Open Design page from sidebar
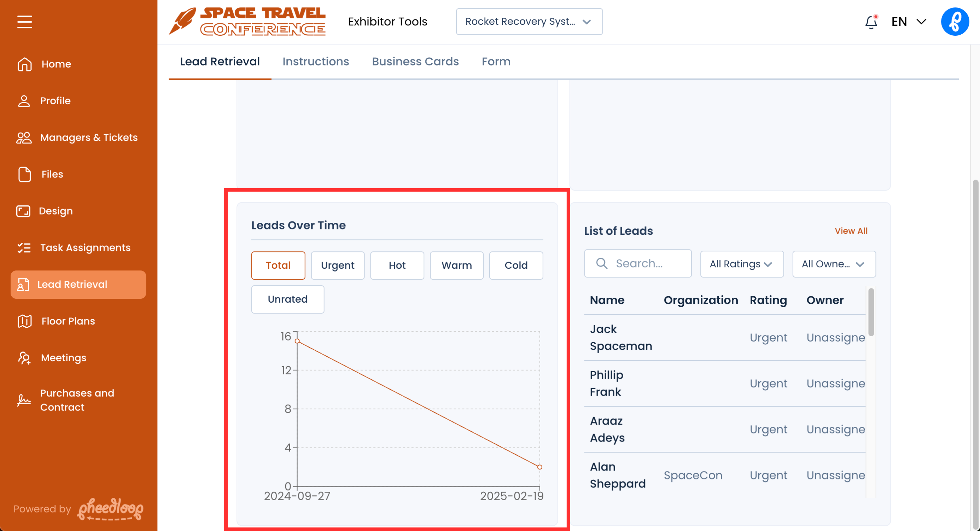Screen dimensions: 980x531 pos(56,211)
